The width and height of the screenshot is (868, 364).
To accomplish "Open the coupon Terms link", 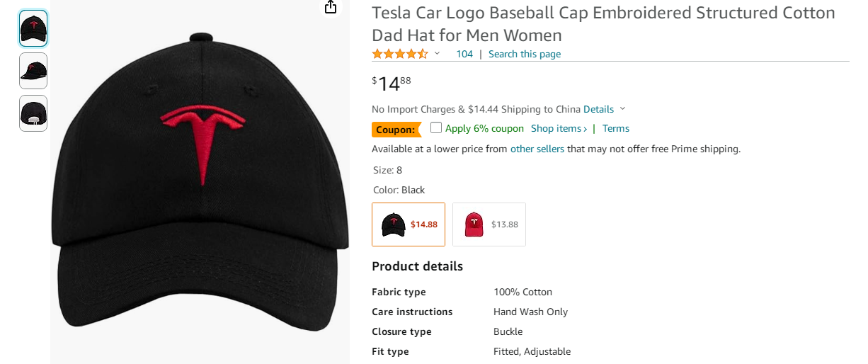I will pos(615,128).
